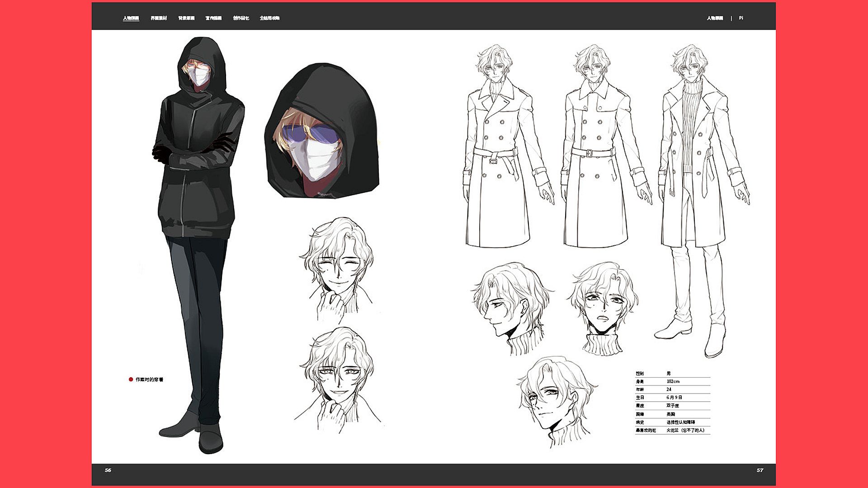Switch to the 界面素材 tab
The image size is (868, 488).
point(159,18)
